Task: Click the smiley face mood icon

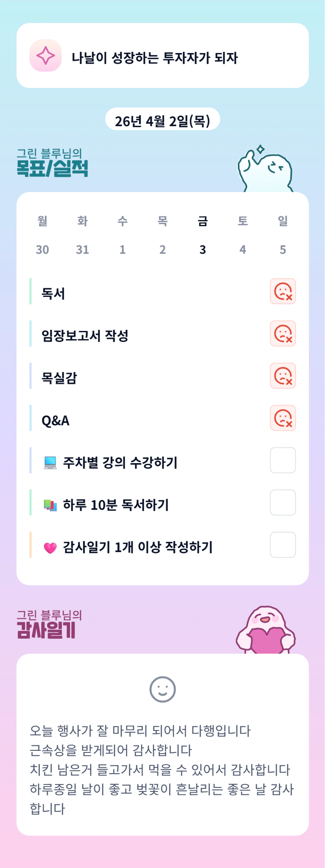Action: (x=162, y=689)
